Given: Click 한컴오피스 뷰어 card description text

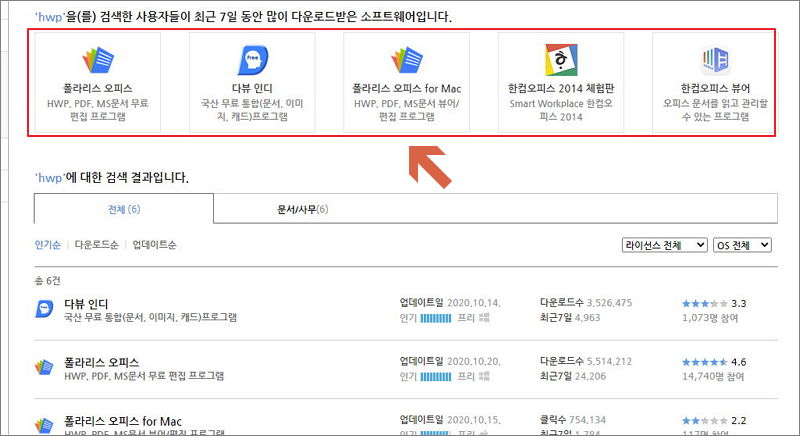Looking at the screenshot, I should click(x=715, y=110).
